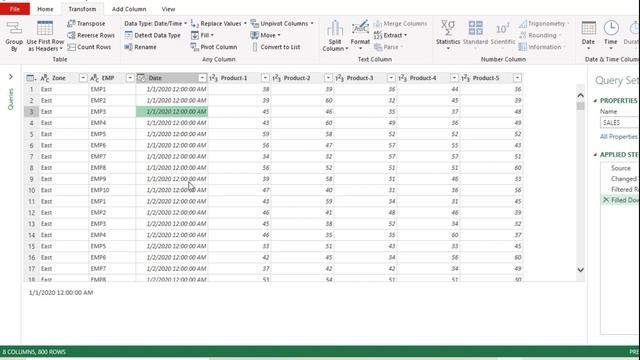Select the Date column header
This screenshot has width=640, height=360.
pos(172,78)
